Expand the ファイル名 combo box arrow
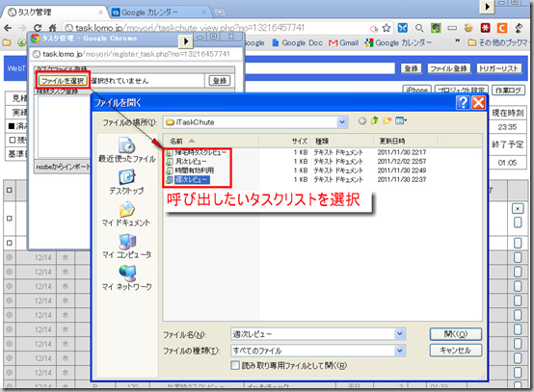 click(x=400, y=334)
